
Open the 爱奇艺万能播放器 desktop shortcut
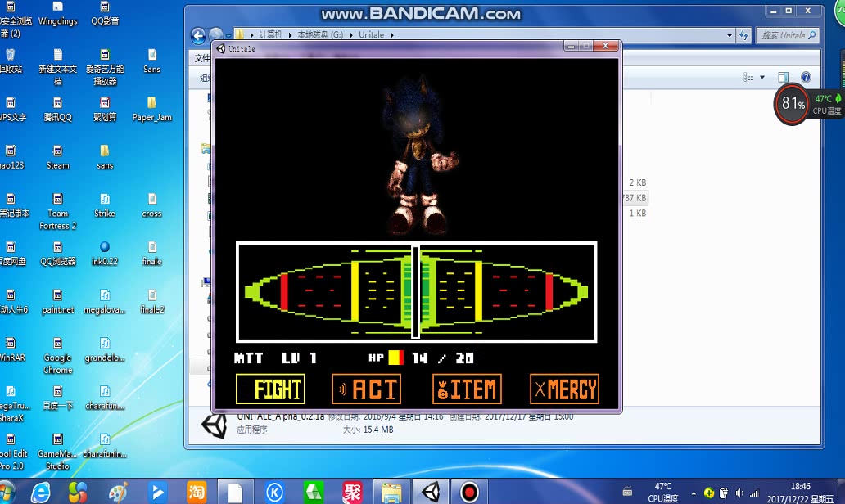point(105,67)
